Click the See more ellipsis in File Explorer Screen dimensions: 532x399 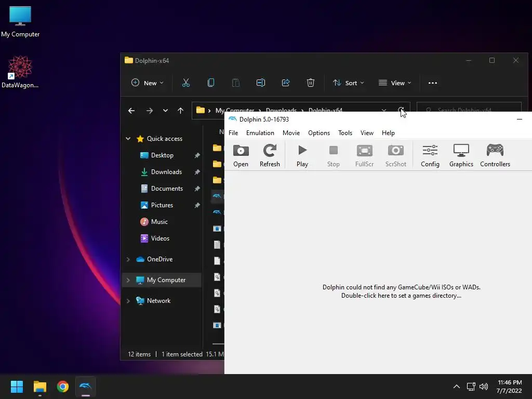point(433,83)
